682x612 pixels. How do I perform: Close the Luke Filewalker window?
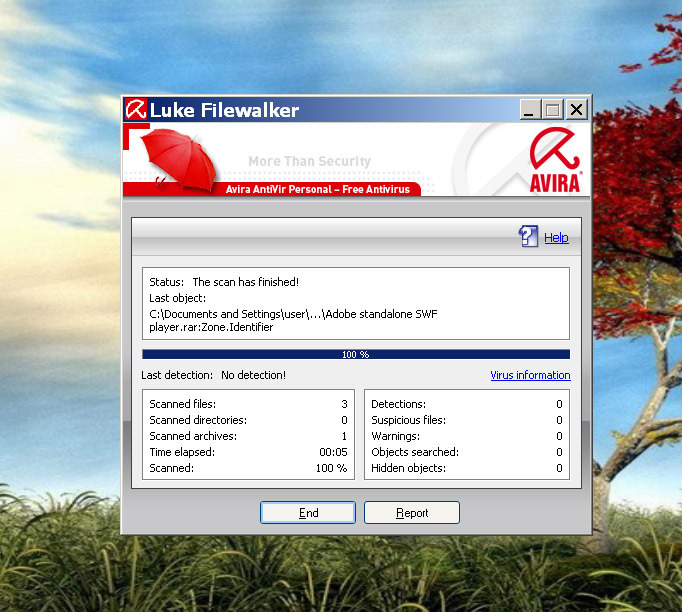576,110
